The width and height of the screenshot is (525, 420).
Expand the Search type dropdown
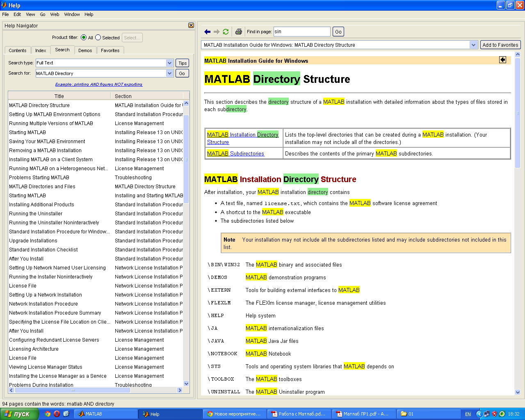(x=169, y=63)
